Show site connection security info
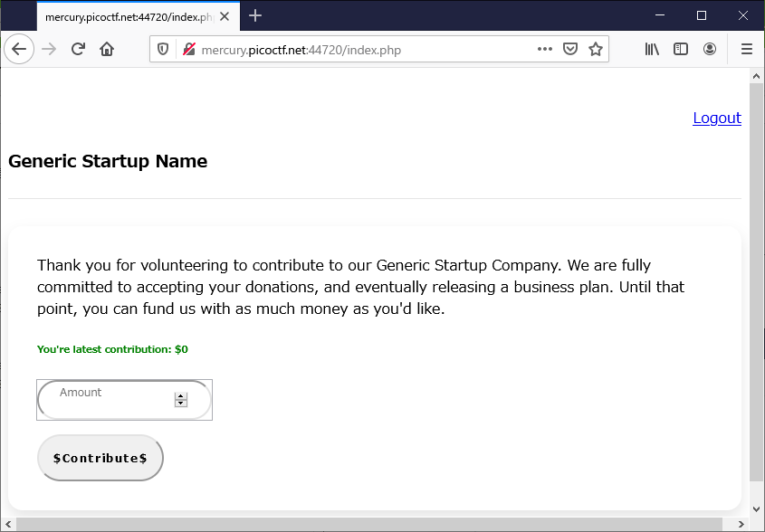Image resolution: width=765 pixels, height=532 pixels. pos(188,50)
